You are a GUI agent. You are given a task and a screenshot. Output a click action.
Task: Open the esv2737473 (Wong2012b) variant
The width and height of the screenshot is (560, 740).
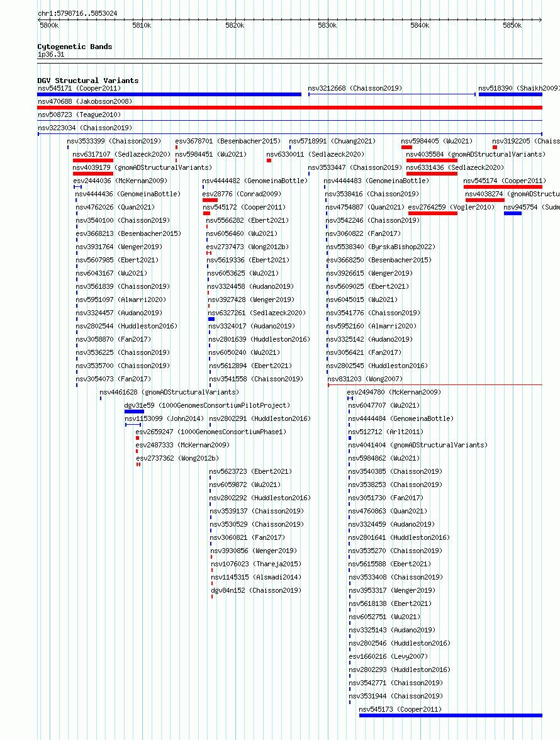pyautogui.click(x=247, y=247)
